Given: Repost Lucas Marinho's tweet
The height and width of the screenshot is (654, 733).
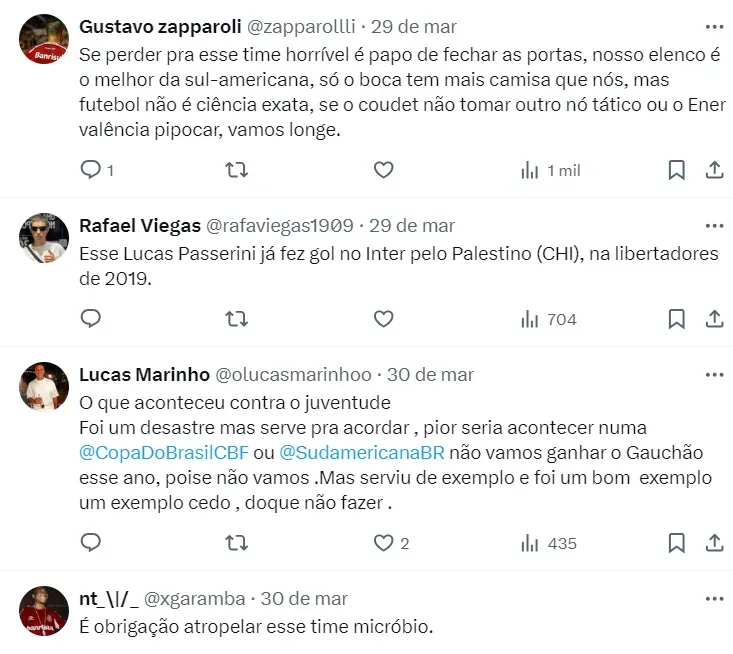Looking at the screenshot, I should tap(237, 543).
